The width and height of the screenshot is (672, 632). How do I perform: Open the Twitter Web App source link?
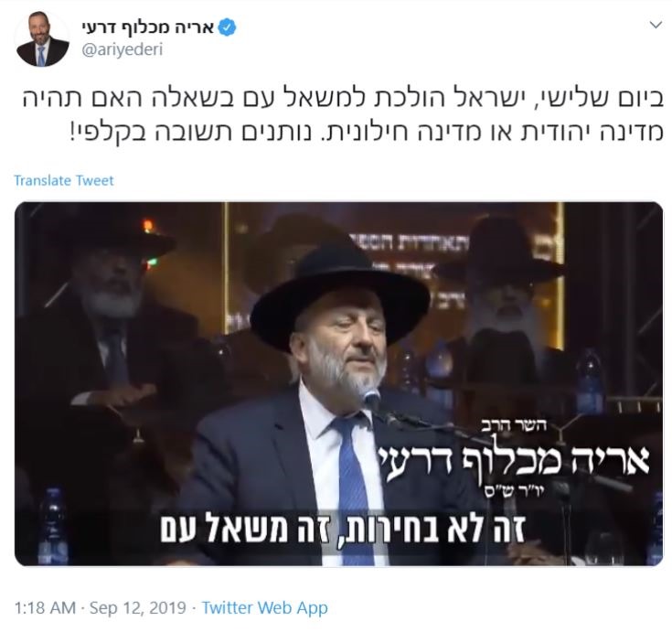[264, 607]
